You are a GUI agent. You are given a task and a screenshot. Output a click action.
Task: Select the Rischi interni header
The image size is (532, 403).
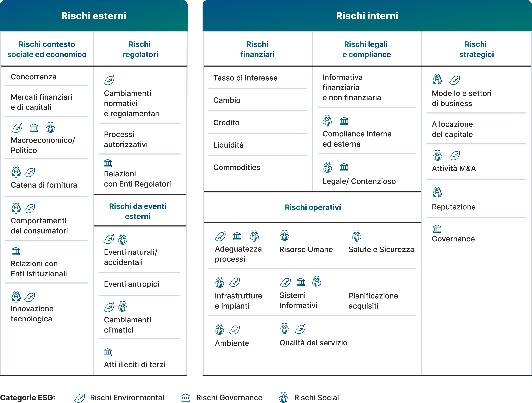(x=367, y=16)
